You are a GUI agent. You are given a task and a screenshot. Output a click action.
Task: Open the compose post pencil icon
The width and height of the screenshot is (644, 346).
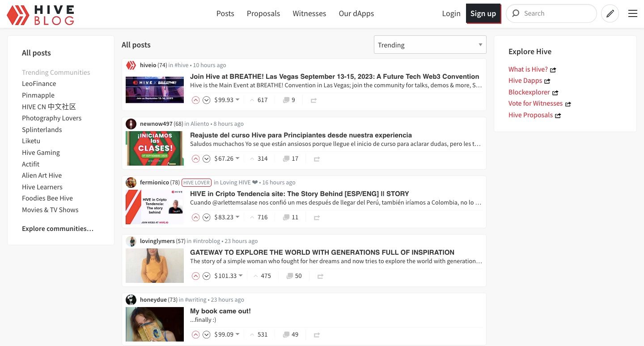pos(610,13)
